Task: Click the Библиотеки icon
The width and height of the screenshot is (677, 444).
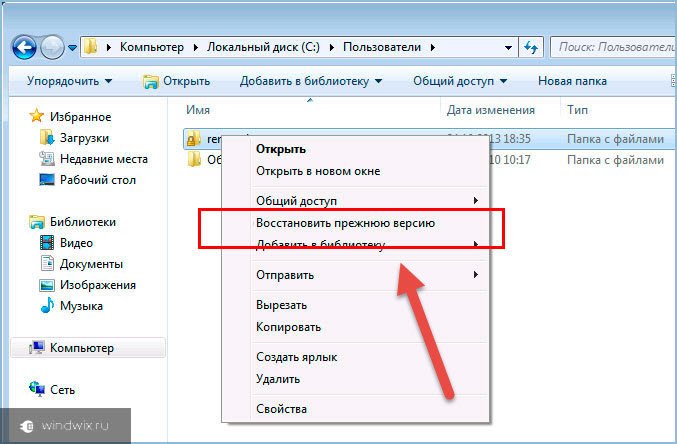Action: pos(37,222)
